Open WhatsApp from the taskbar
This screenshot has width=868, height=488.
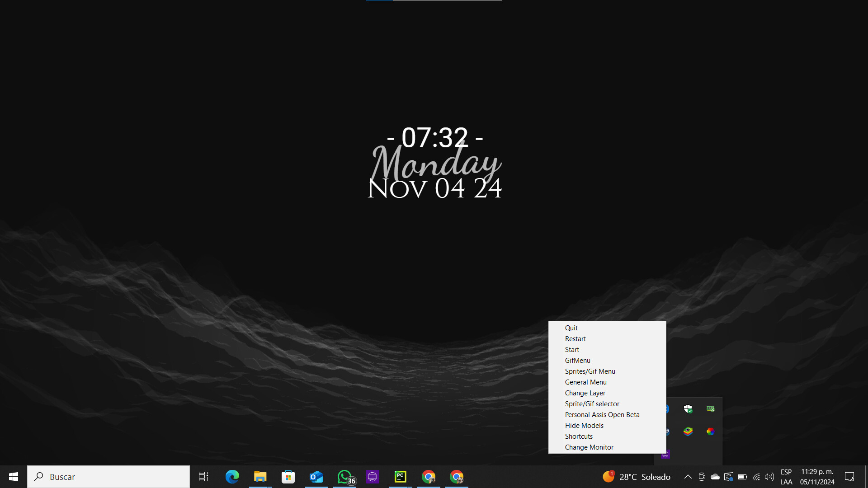pos(344,476)
